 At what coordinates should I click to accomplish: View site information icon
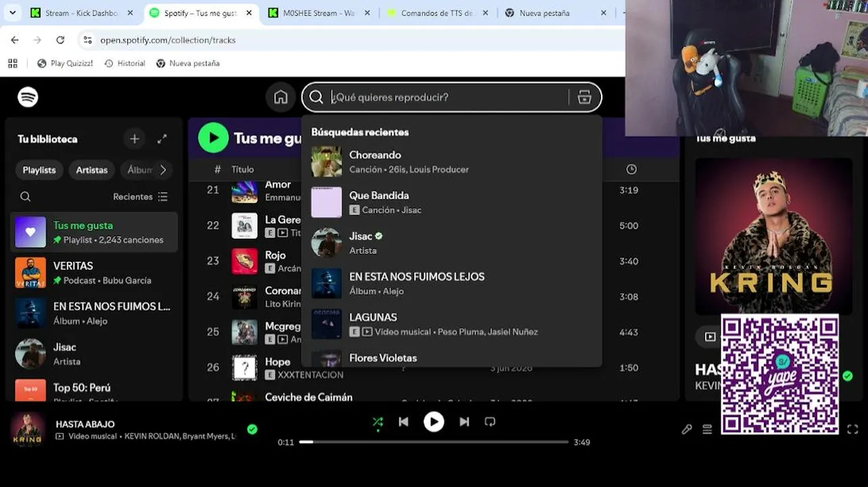[87, 40]
